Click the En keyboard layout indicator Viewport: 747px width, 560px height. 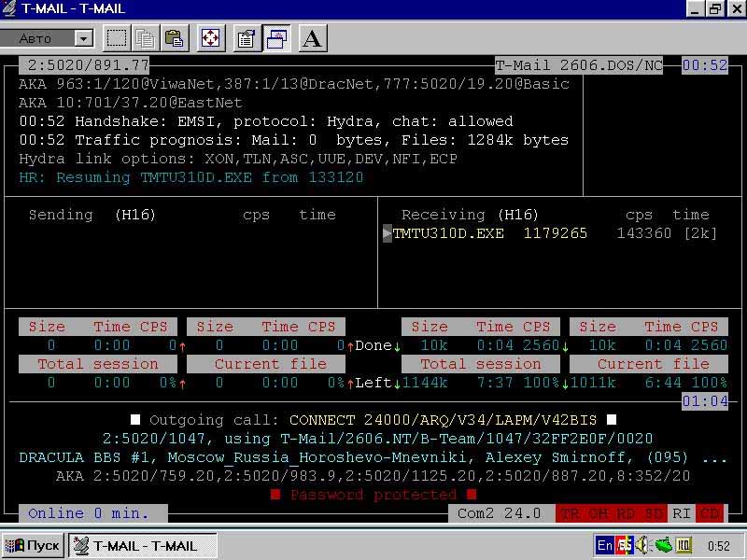coord(604,545)
